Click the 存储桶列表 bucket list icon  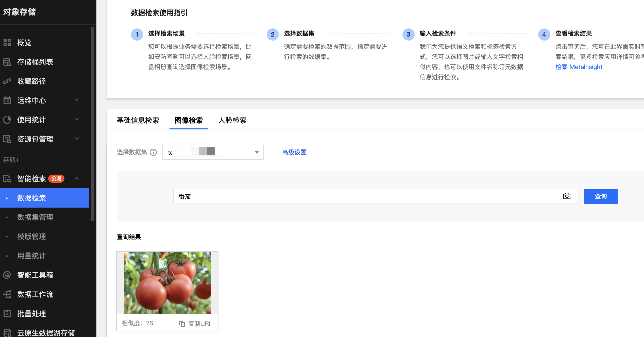point(7,62)
